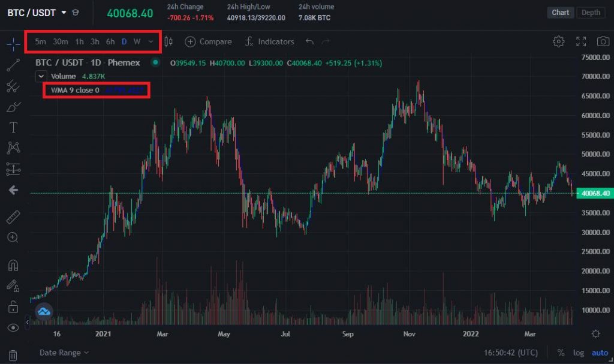Select the trend line drawing tool
614x364 pixels.
coord(13,66)
